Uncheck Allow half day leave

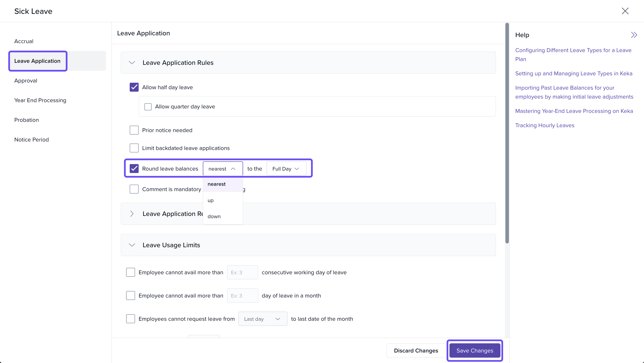pos(134,87)
